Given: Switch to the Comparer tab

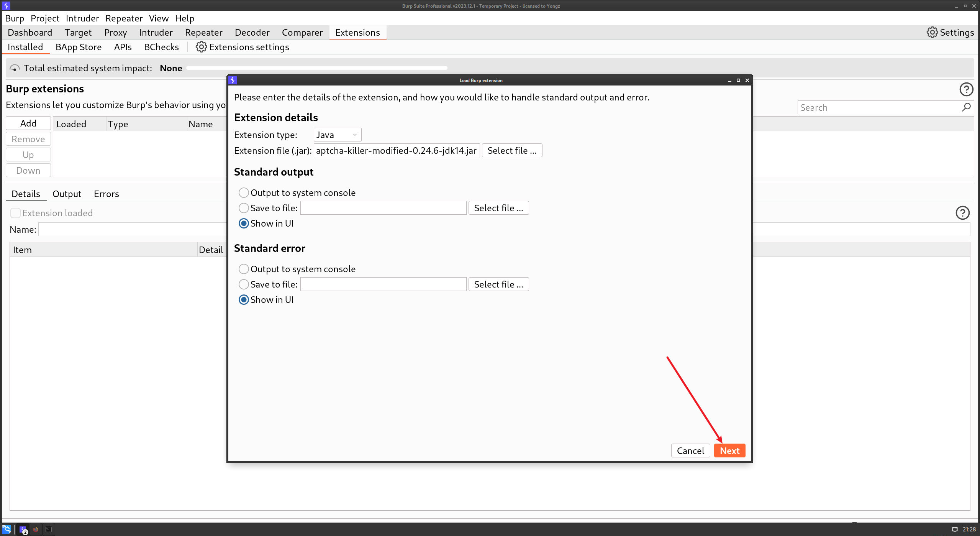Looking at the screenshot, I should coord(302,33).
